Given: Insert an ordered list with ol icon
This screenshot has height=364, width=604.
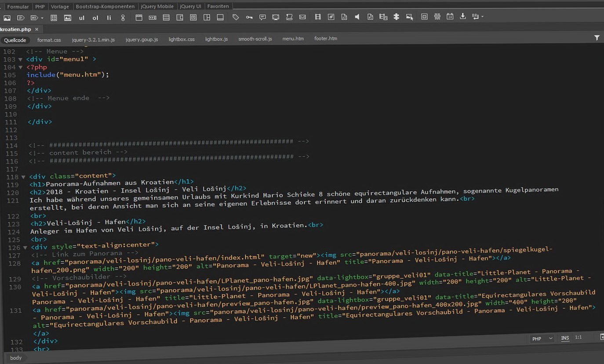Looking at the screenshot, I should point(95,18).
